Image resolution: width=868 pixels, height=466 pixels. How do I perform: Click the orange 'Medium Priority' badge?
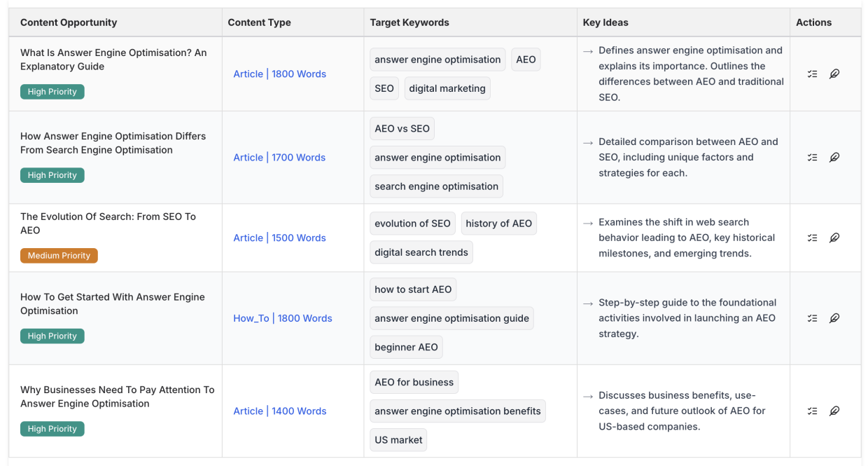tap(59, 256)
